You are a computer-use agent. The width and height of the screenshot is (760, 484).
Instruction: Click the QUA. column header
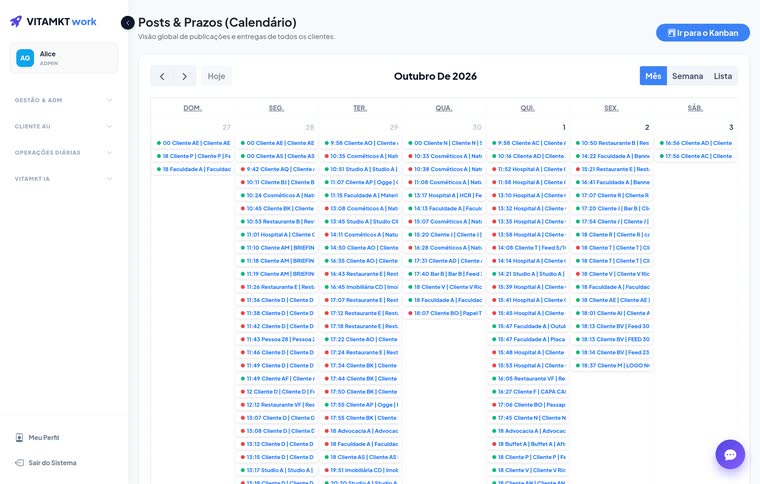point(443,108)
